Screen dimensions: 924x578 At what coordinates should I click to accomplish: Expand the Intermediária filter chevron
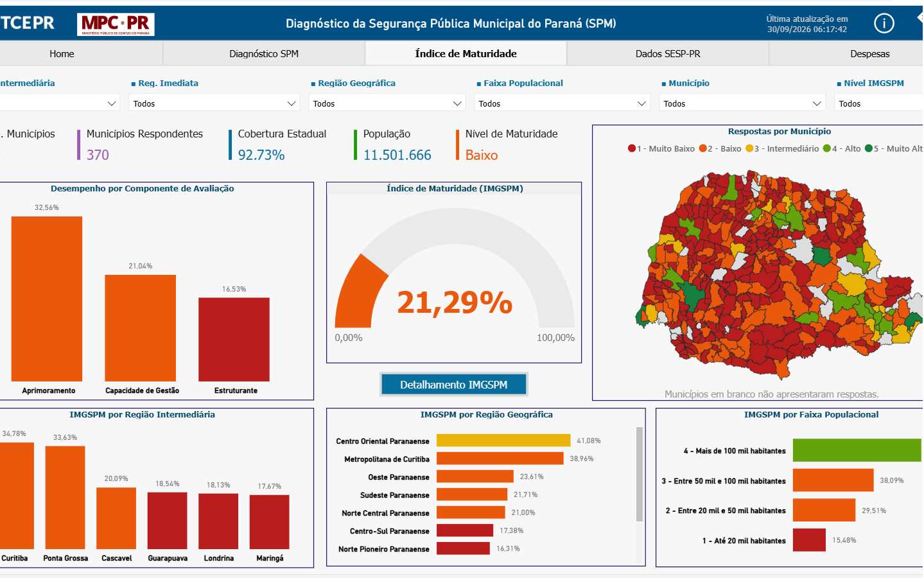point(112,103)
